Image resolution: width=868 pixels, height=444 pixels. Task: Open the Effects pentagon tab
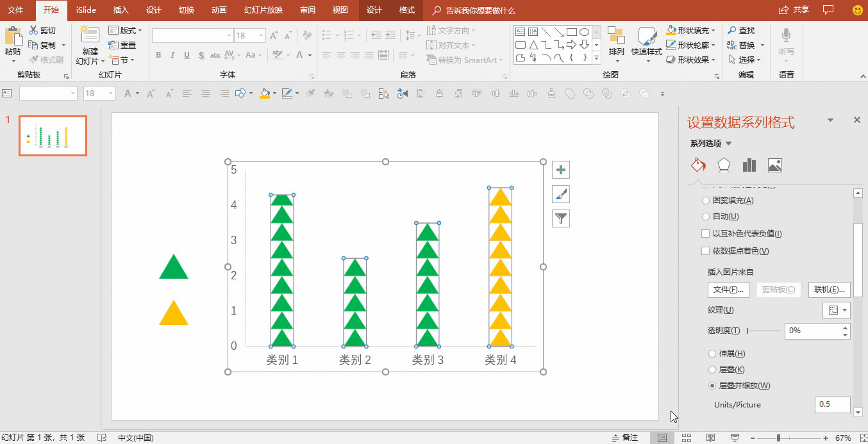tap(724, 165)
